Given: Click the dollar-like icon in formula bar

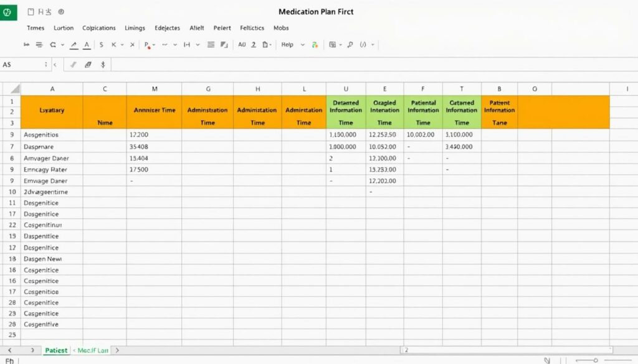Looking at the screenshot, I should [103, 65].
